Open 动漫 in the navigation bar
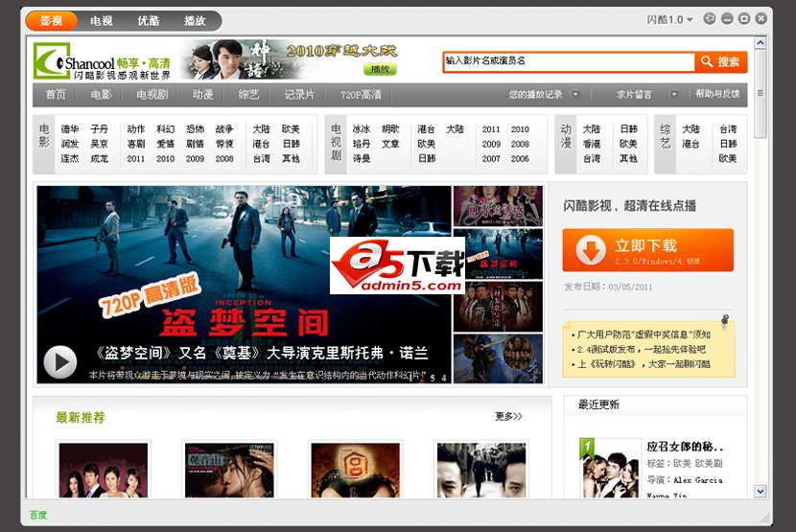Viewport: 796px width, 532px height. pos(202,95)
